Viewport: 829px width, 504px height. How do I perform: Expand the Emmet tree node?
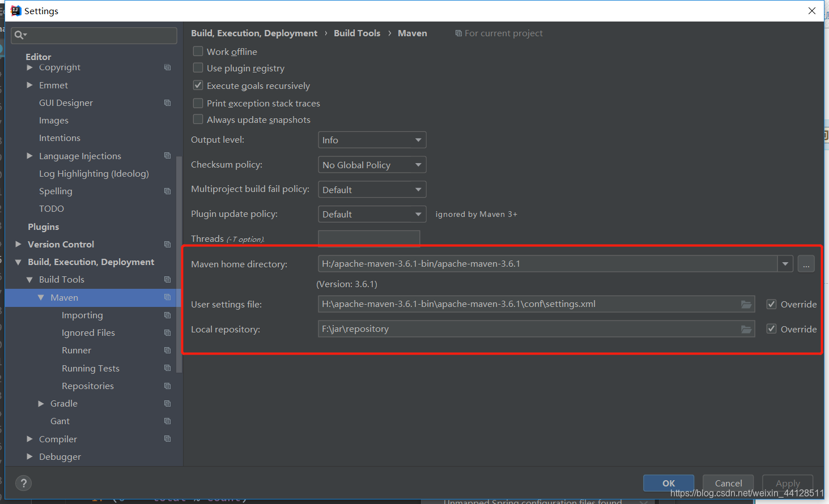[29, 85]
